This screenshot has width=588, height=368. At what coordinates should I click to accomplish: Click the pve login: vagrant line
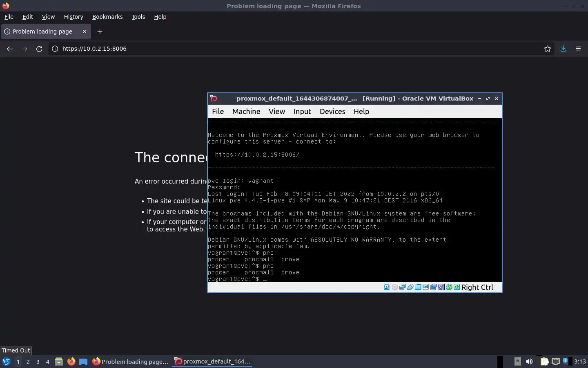[241, 181]
